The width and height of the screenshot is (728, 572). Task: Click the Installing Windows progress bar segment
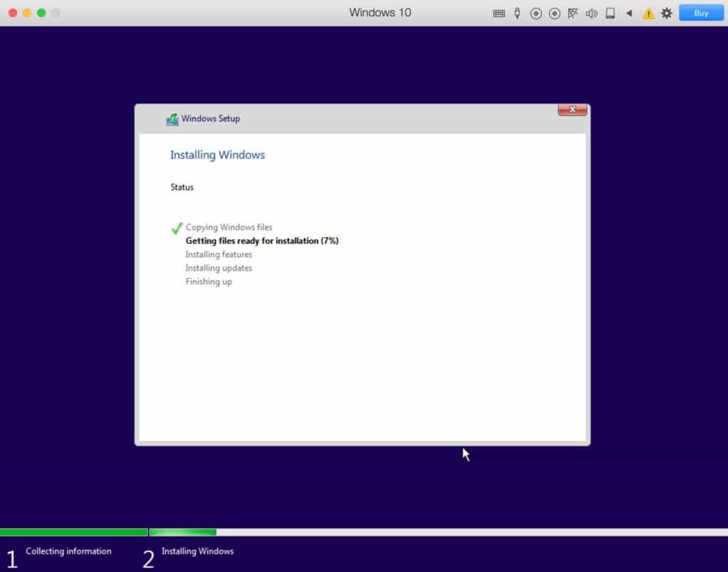pos(438,532)
